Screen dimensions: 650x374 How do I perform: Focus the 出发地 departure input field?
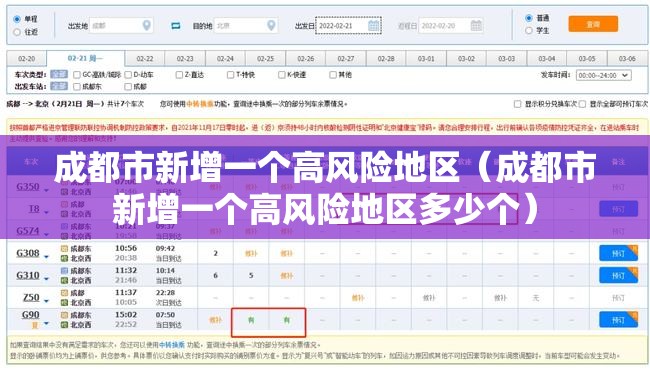tap(121, 26)
